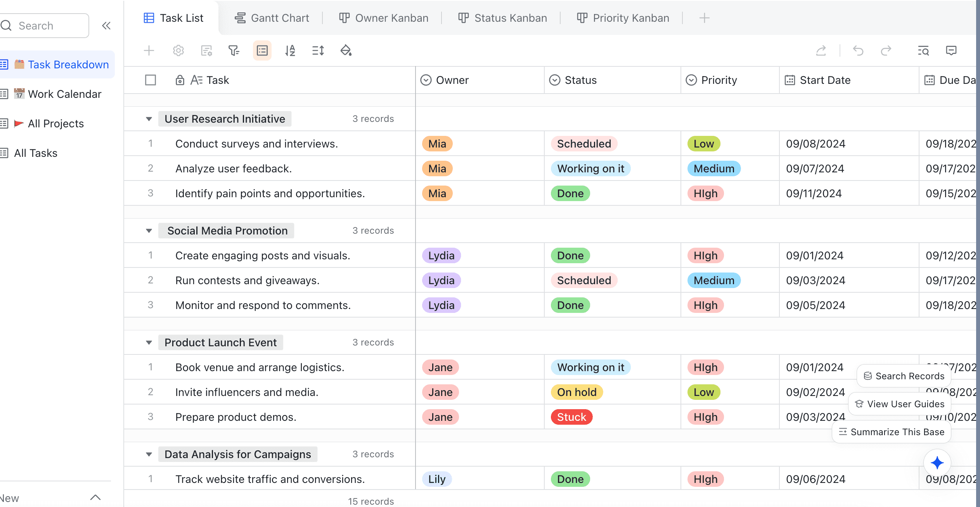Image resolution: width=980 pixels, height=507 pixels.
Task: Click the Search Records button
Action: pyautogui.click(x=904, y=376)
